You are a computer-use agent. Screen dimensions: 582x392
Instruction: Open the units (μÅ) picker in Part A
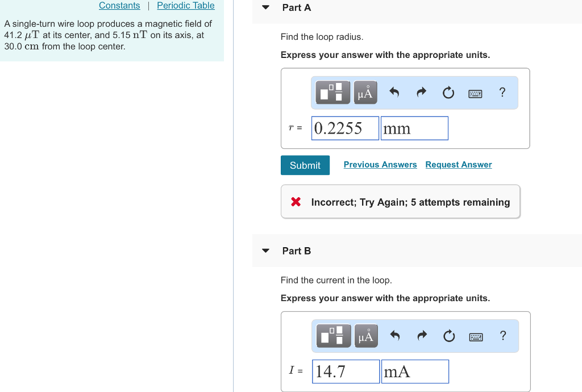click(x=365, y=92)
